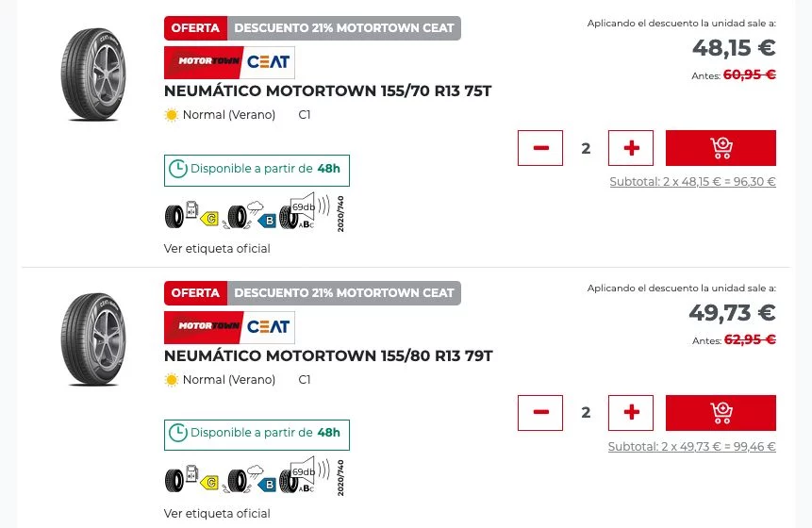The image size is (812, 528).
Task: Click the Motortown CEAT logo on first product
Action: pos(229,62)
